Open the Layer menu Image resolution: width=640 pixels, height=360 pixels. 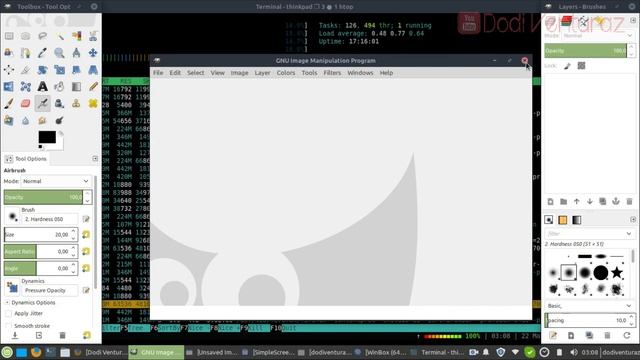[x=262, y=73]
